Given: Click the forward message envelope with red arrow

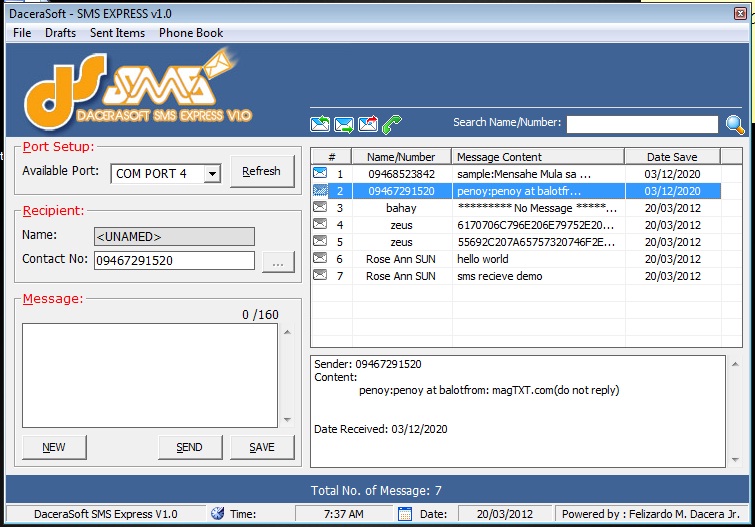Looking at the screenshot, I should pos(368,124).
